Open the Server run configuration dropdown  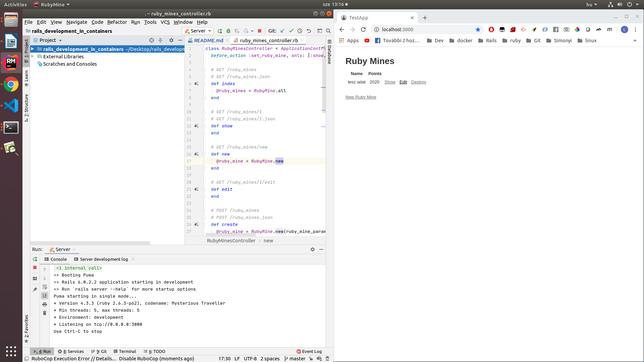click(x=198, y=31)
